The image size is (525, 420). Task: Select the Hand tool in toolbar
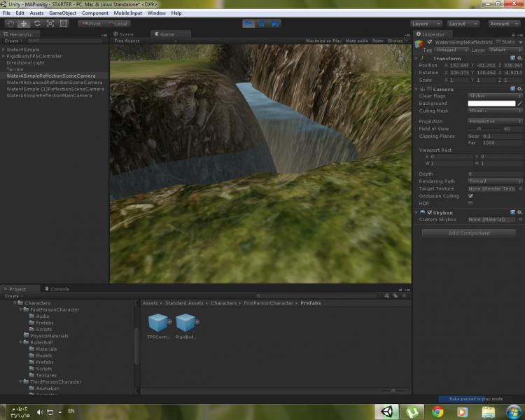pos(10,24)
